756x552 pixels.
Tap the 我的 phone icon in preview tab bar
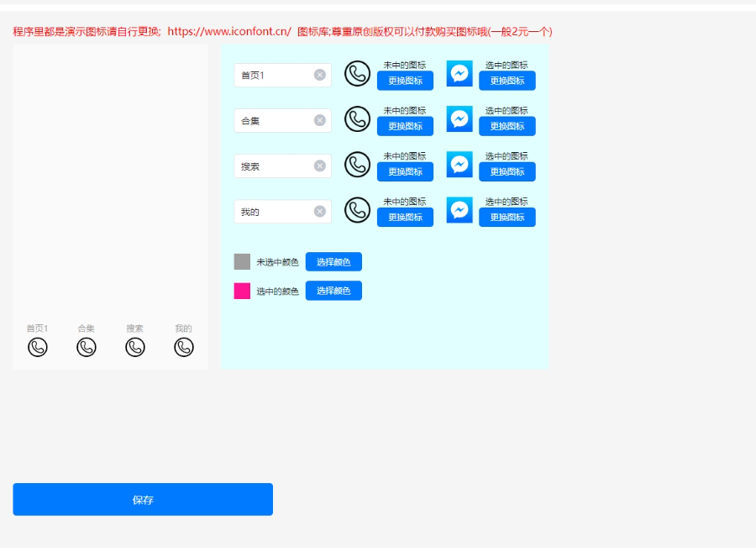click(184, 347)
